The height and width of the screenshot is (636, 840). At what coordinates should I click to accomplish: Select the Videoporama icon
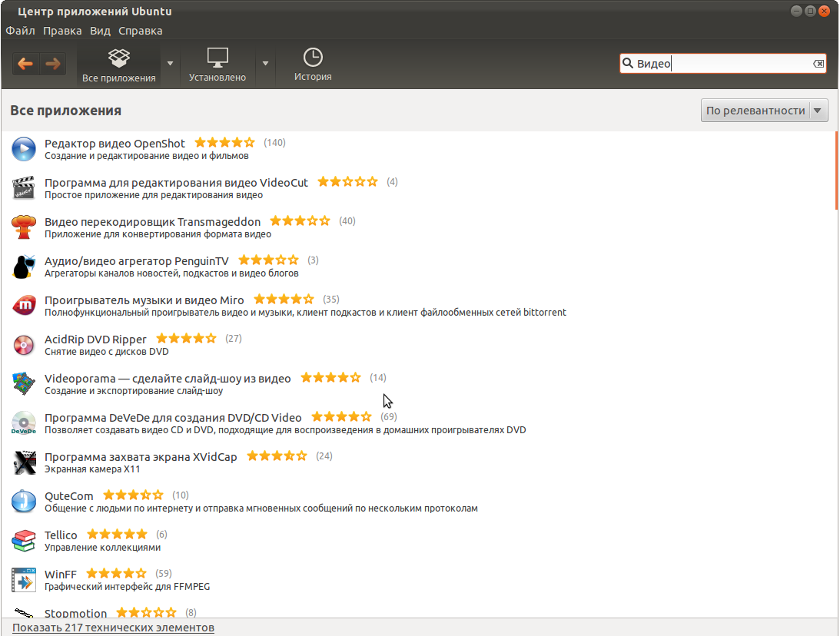pyautogui.click(x=24, y=384)
